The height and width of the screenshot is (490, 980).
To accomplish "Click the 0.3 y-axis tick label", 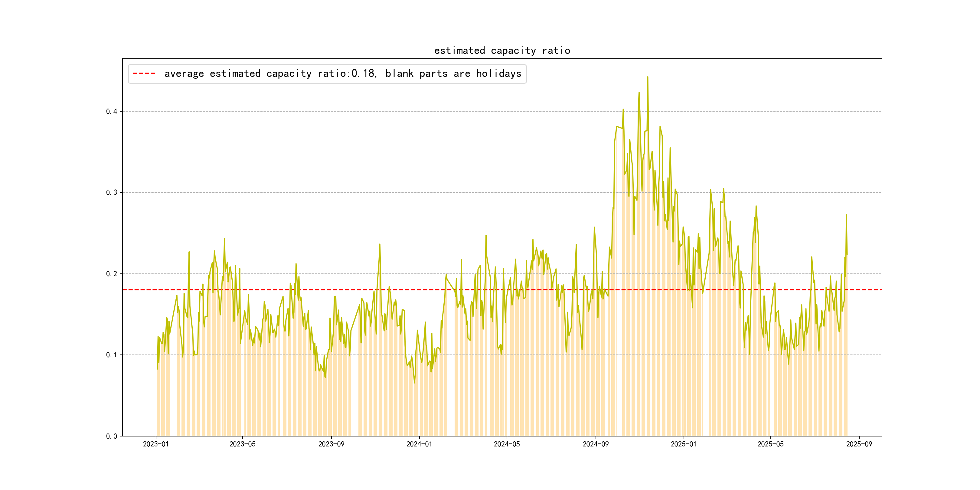I will [x=112, y=192].
